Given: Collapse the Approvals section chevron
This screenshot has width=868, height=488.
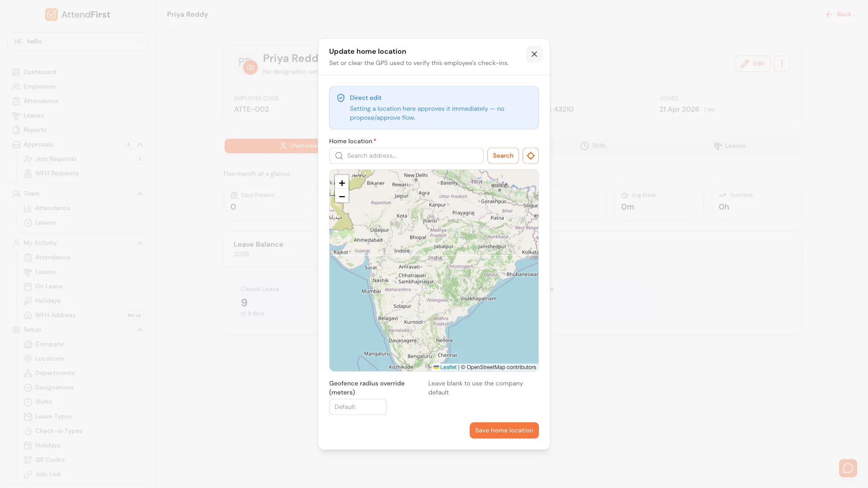Looking at the screenshot, I should (140, 145).
